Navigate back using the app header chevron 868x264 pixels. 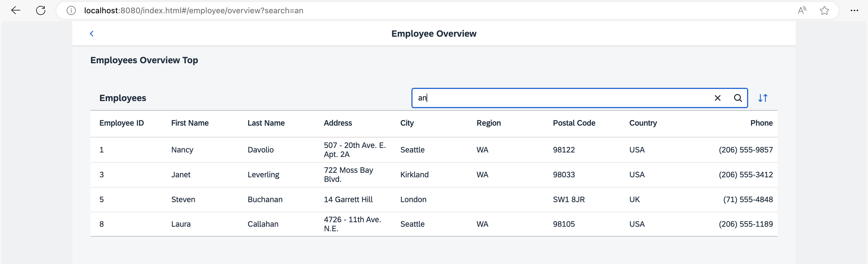(92, 33)
